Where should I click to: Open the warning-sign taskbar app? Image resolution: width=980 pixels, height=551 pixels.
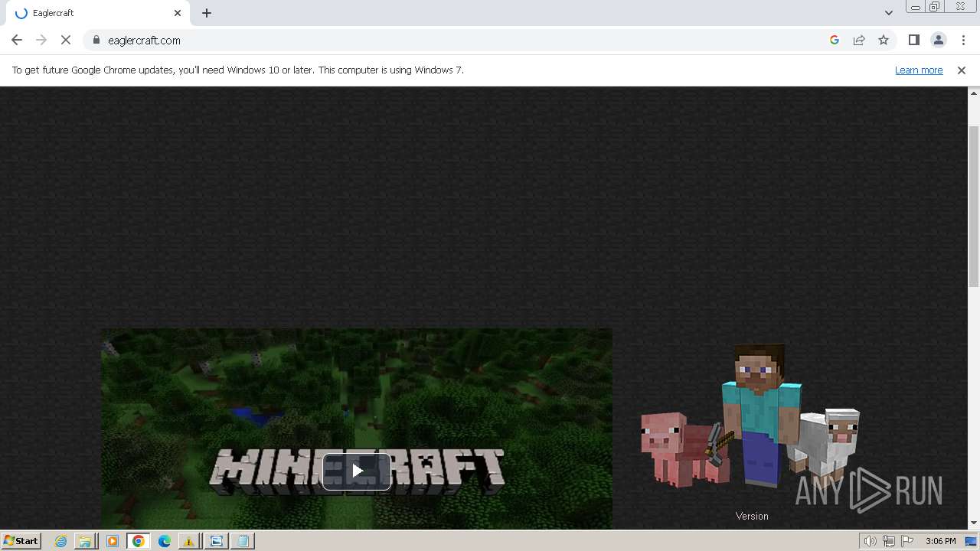pyautogui.click(x=188, y=541)
